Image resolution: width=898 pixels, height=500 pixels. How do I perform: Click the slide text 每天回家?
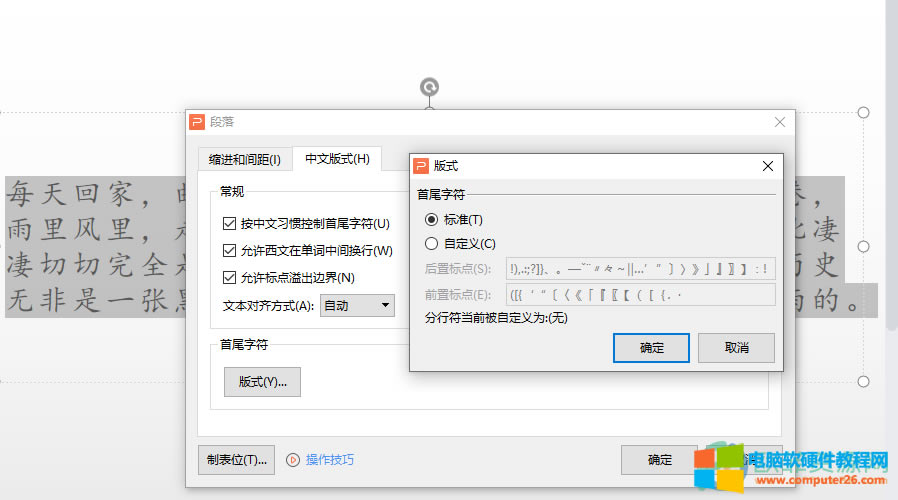click(x=69, y=194)
